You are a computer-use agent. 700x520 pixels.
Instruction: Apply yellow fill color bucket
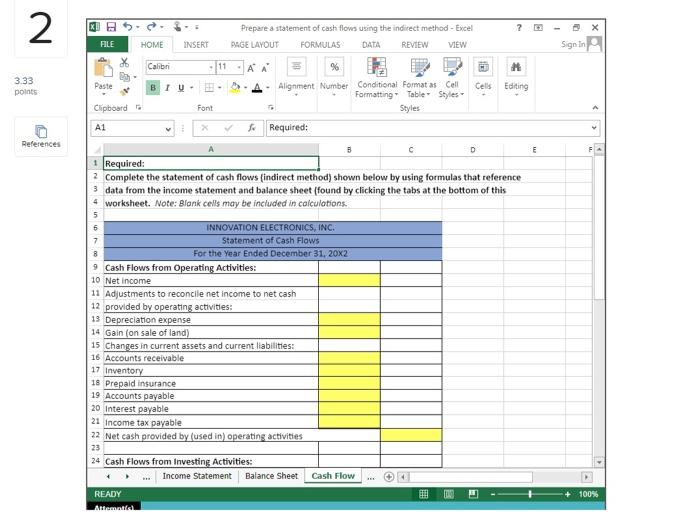(235, 87)
